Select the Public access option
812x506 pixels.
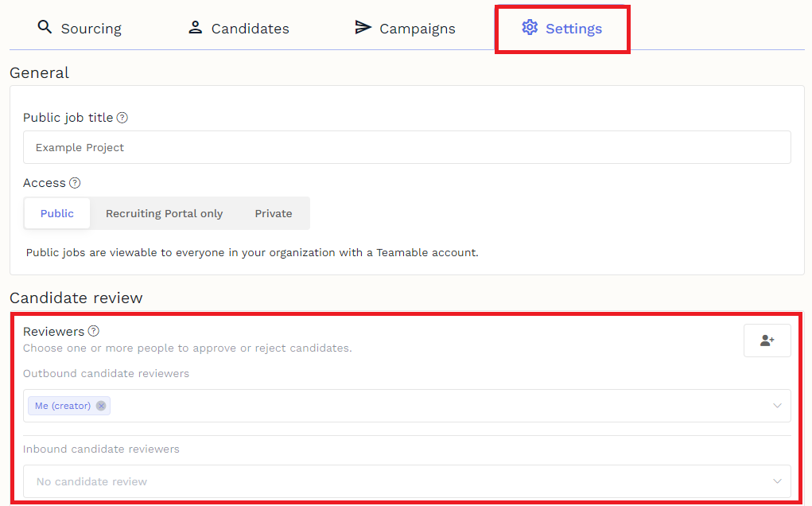(56, 212)
